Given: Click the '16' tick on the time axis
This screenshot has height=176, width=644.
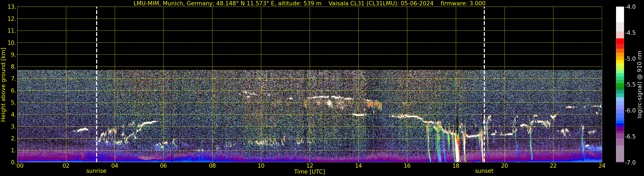Looking at the screenshot, I should click(407, 166).
